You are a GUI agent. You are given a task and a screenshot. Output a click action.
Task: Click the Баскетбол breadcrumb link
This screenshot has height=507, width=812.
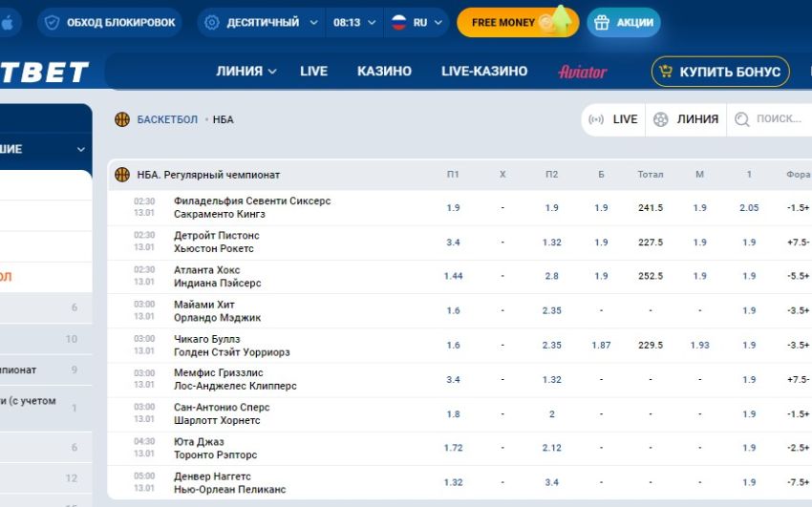(x=167, y=119)
